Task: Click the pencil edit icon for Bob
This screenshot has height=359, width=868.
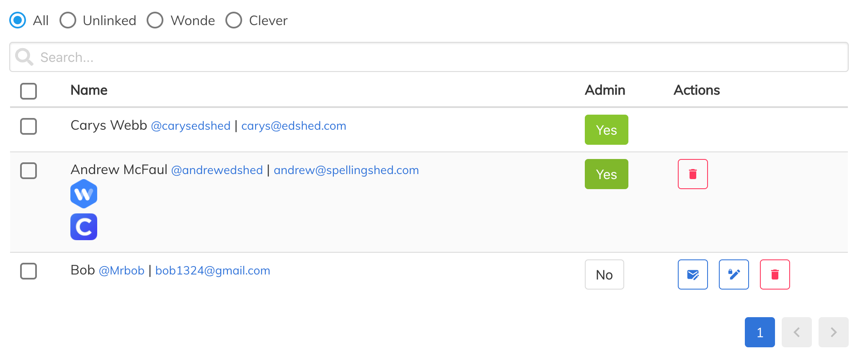Action: tap(734, 274)
